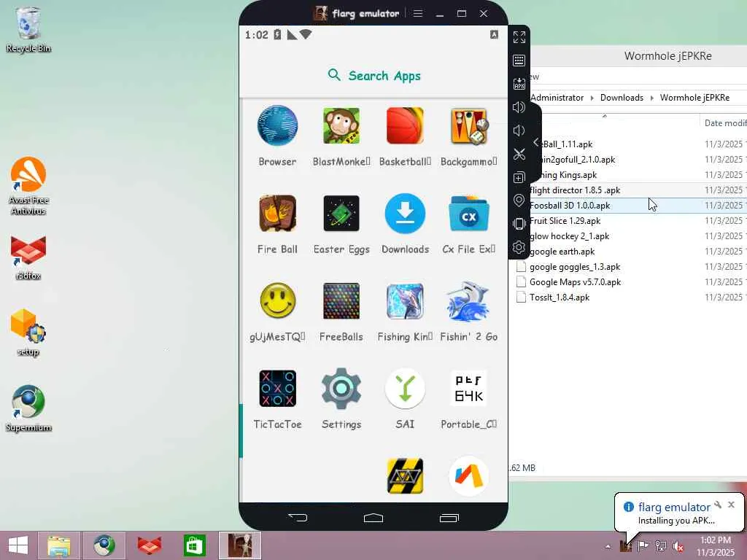747x560 pixels.
Task: Open the emulator location pin icon
Action: [519, 201]
